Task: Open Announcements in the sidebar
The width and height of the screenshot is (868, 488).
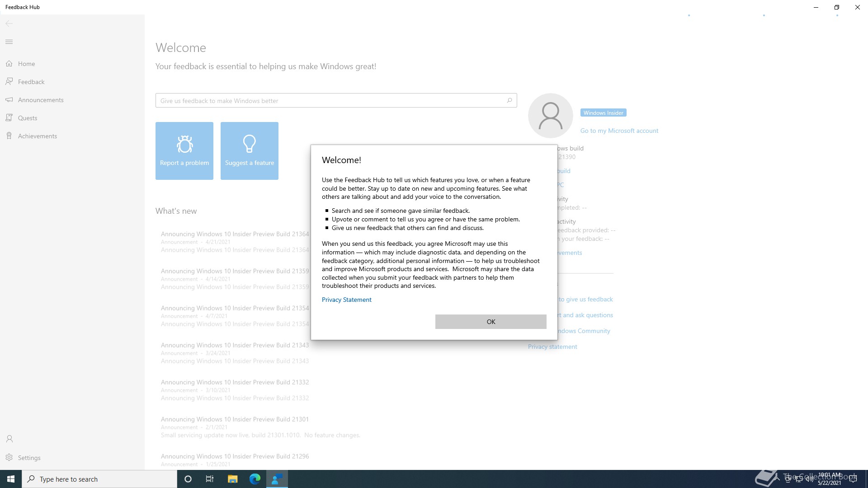Action: [72, 100]
